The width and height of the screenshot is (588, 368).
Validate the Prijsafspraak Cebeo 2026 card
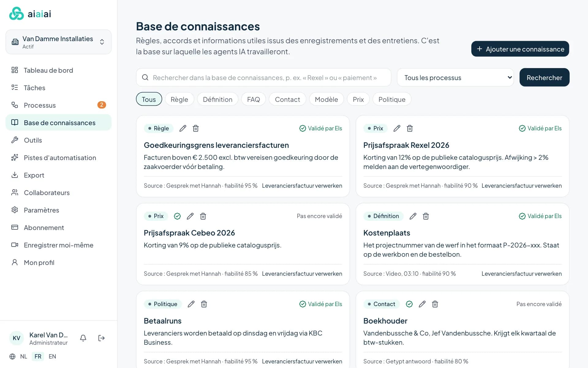177,216
